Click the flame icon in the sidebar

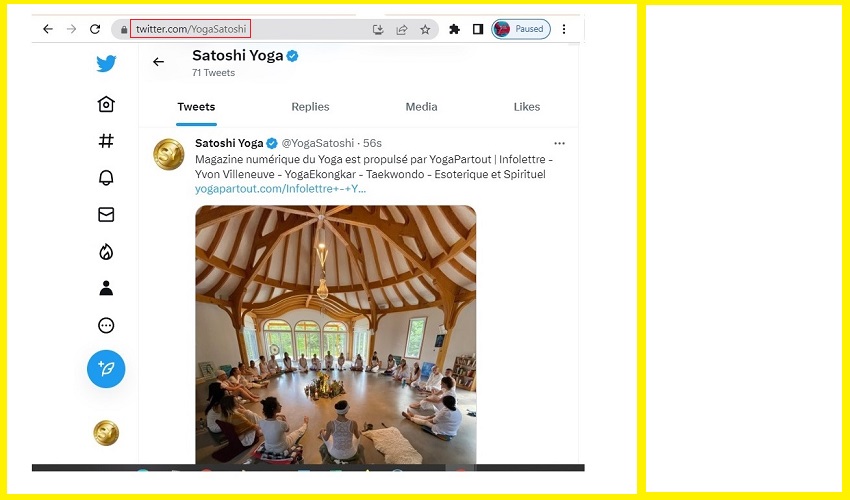pos(106,252)
